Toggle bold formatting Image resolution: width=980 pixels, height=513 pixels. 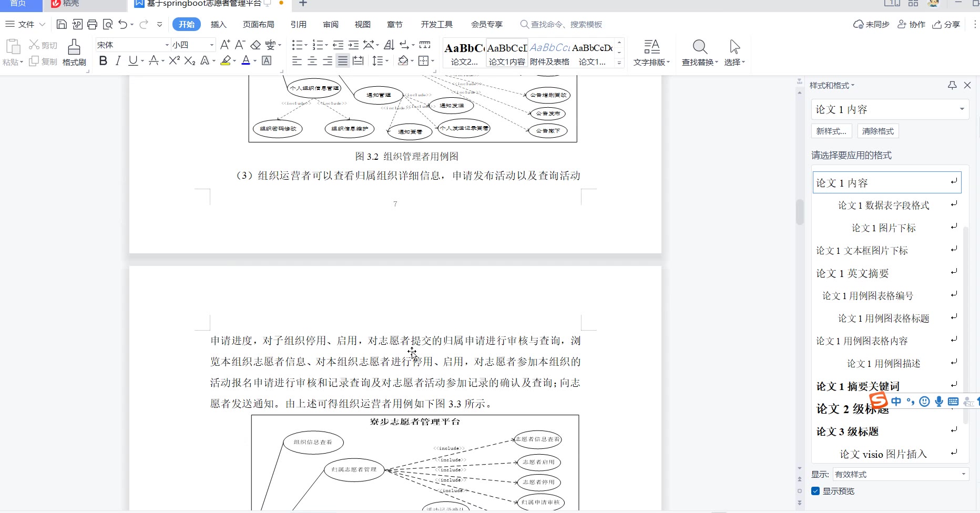[103, 61]
